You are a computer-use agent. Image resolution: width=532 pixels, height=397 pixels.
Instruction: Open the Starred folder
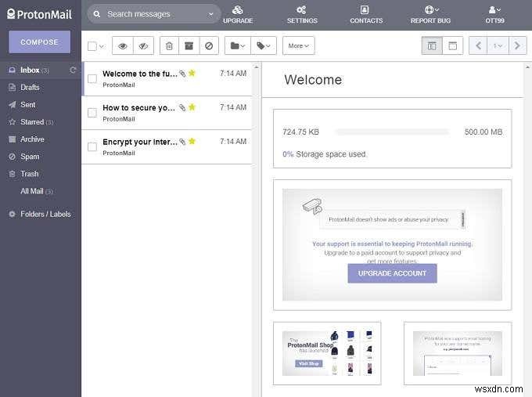coord(41,122)
